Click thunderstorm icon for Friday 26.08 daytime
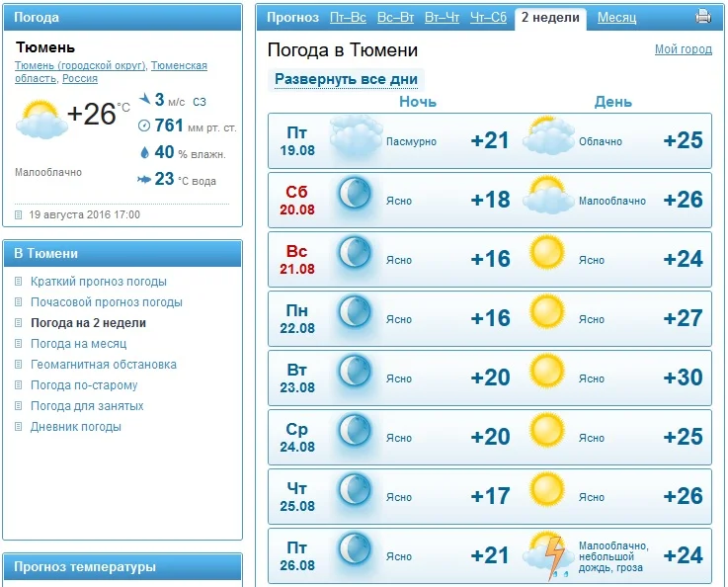 coord(547,555)
